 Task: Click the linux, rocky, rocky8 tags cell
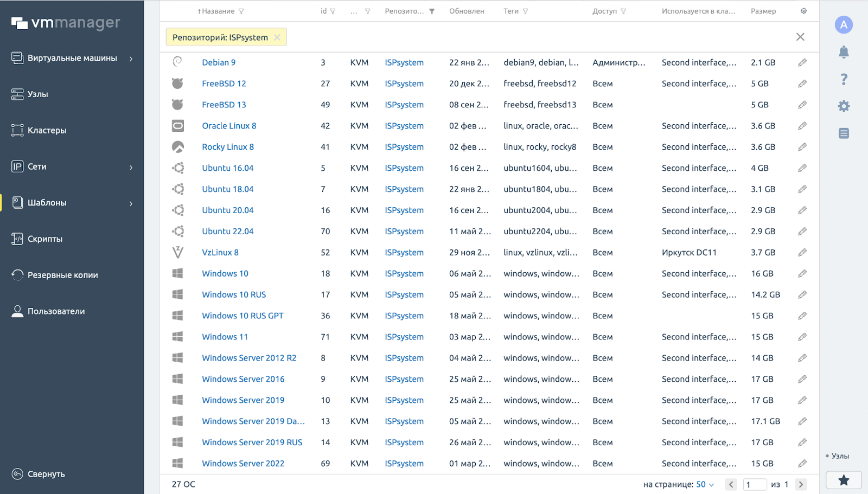click(x=540, y=147)
